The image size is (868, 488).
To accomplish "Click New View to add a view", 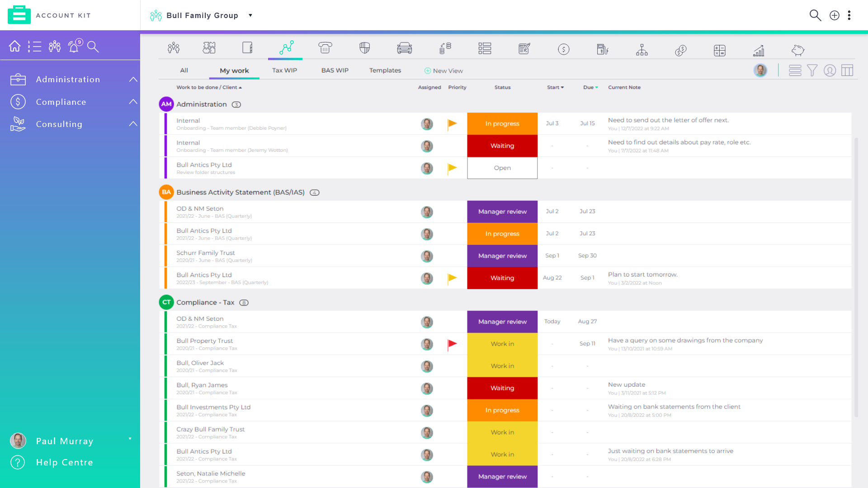I will tap(443, 71).
